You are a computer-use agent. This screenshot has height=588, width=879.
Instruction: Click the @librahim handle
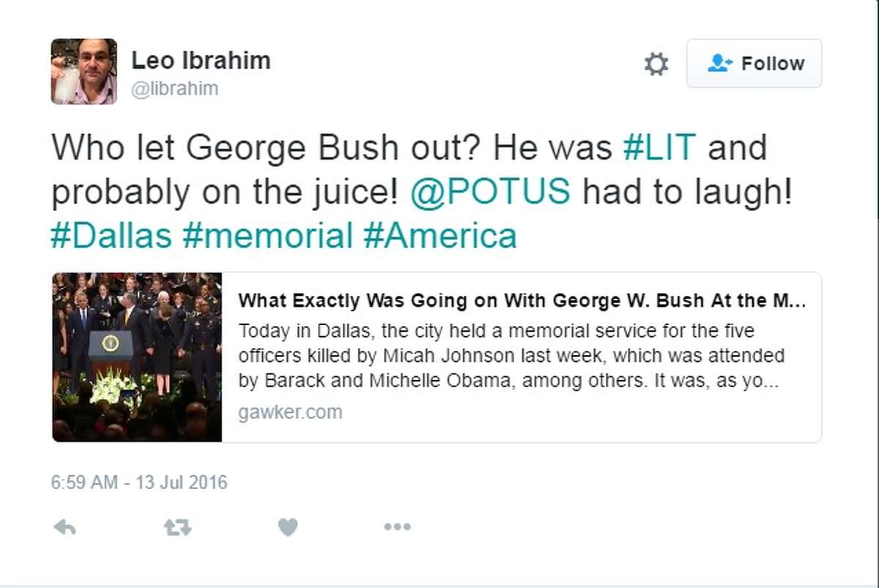pyautogui.click(x=174, y=89)
